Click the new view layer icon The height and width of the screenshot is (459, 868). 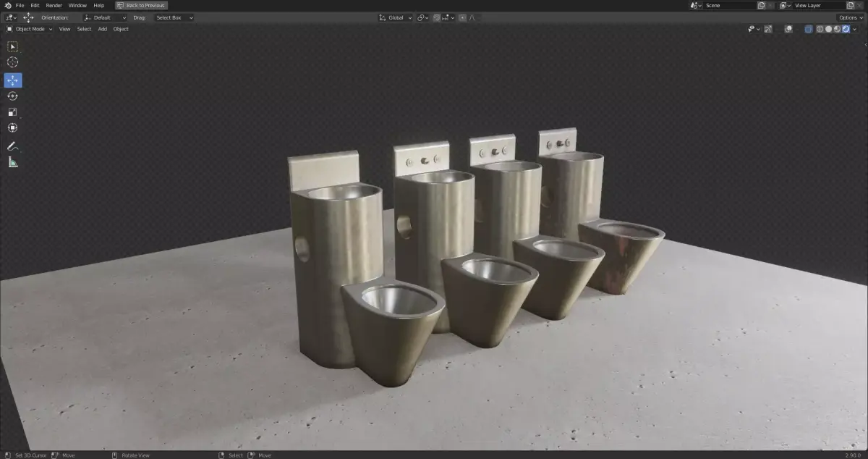850,5
